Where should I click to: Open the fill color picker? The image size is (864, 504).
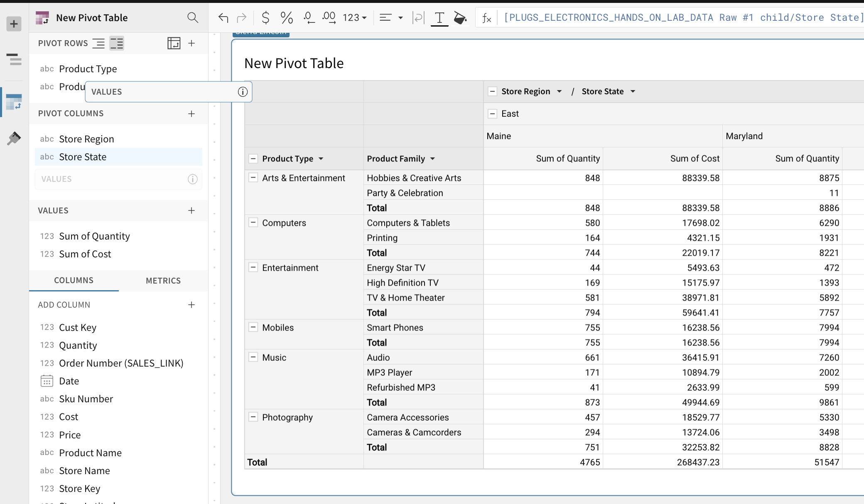click(460, 17)
